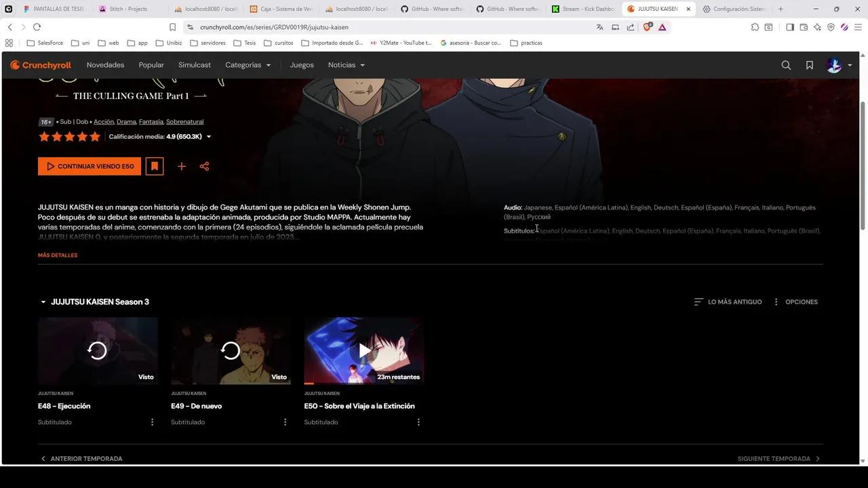Save the series with the orange bookmark button
868x488 pixels.
[154, 166]
